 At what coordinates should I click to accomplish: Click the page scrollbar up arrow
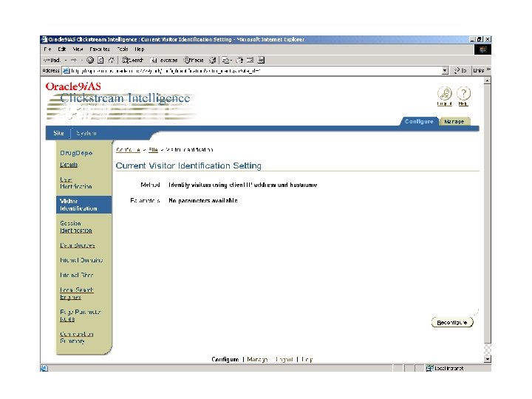click(x=487, y=81)
